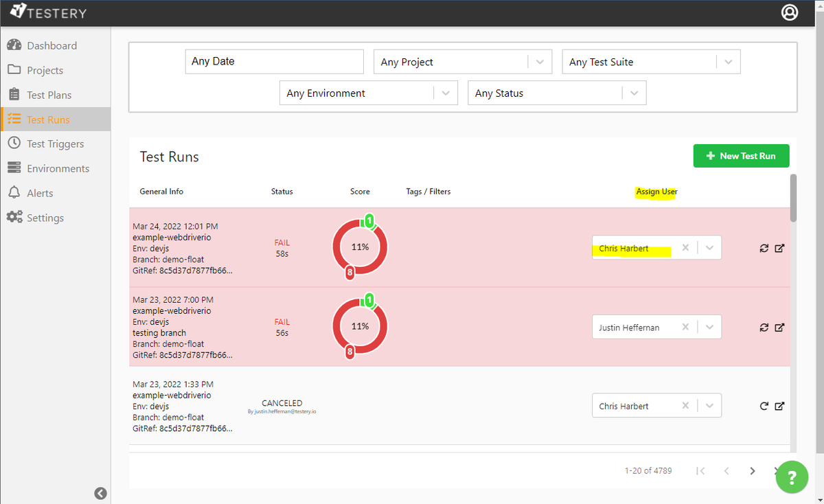The height and width of the screenshot is (504, 824).
Task: Clear Chris Harbert from the first run's assignee
Action: (685, 248)
